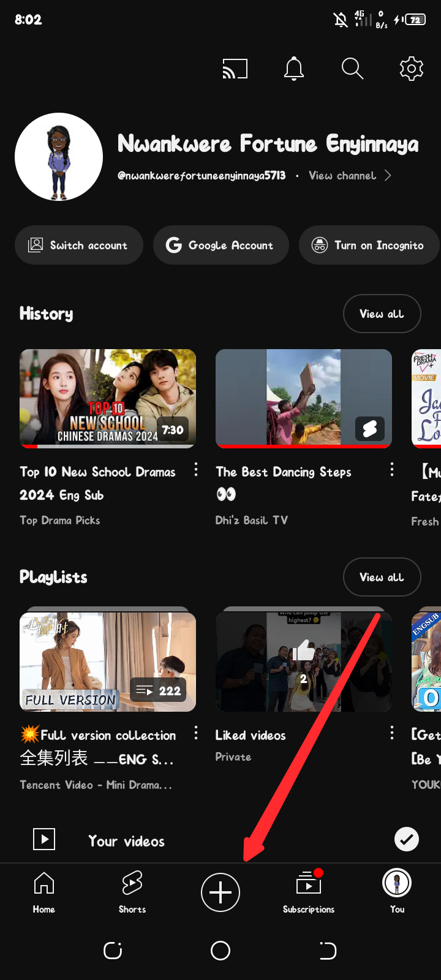Tap the Liked videos title
Image resolution: width=441 pixels, height=980 pixels.
(251, 736)
